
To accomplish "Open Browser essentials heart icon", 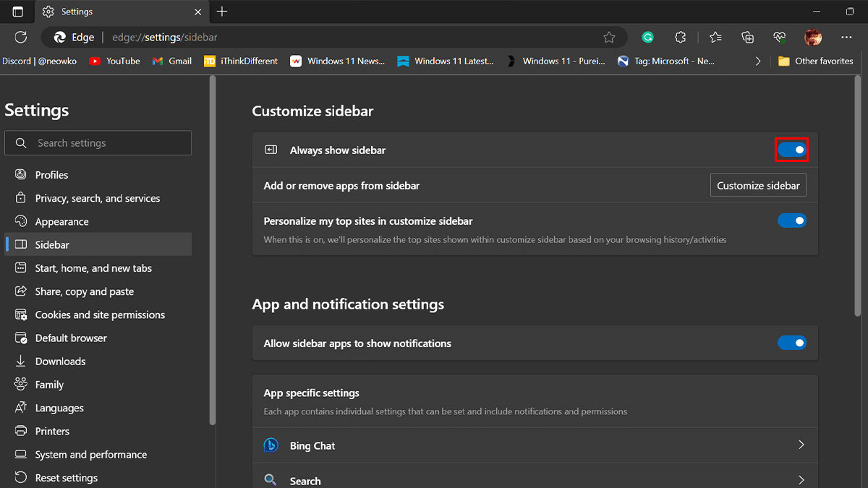I will click(780, 37).
